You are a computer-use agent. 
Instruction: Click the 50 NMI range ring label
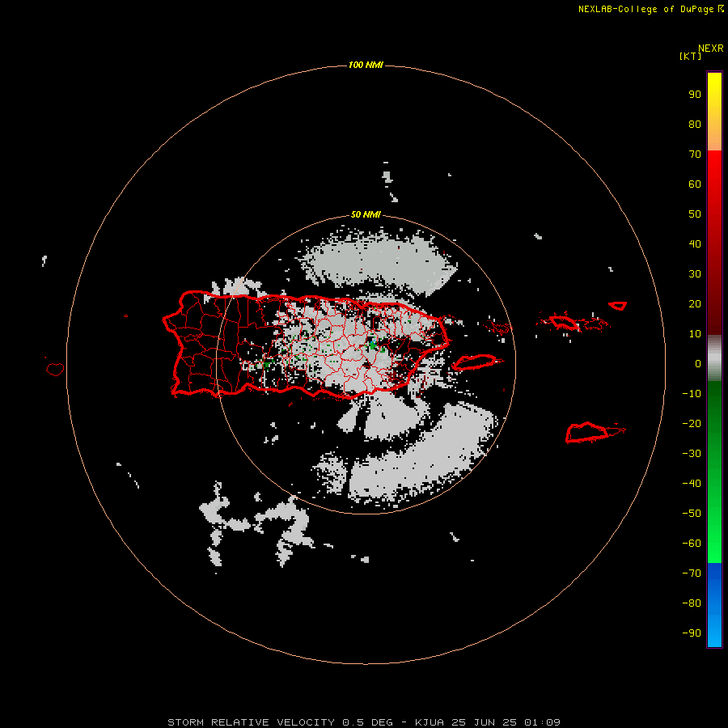pos(366,214)
